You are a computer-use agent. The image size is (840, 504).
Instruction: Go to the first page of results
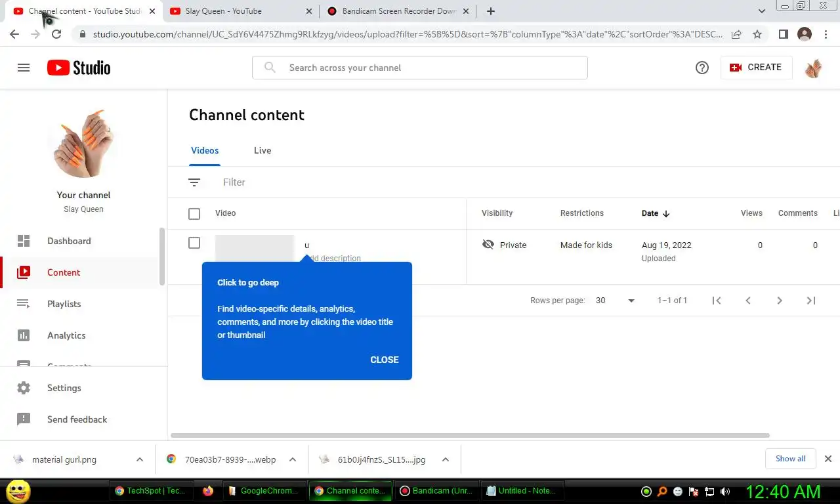(x=717, y=301)
